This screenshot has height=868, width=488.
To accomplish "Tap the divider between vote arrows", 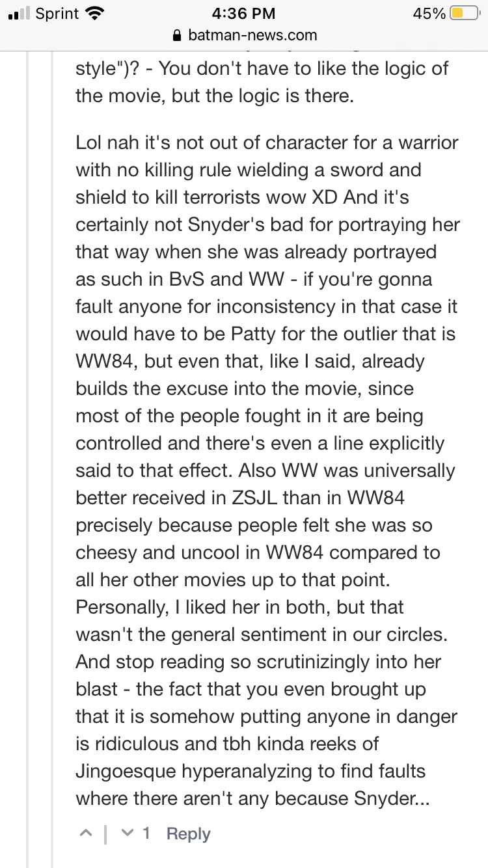I will point(106,834).
